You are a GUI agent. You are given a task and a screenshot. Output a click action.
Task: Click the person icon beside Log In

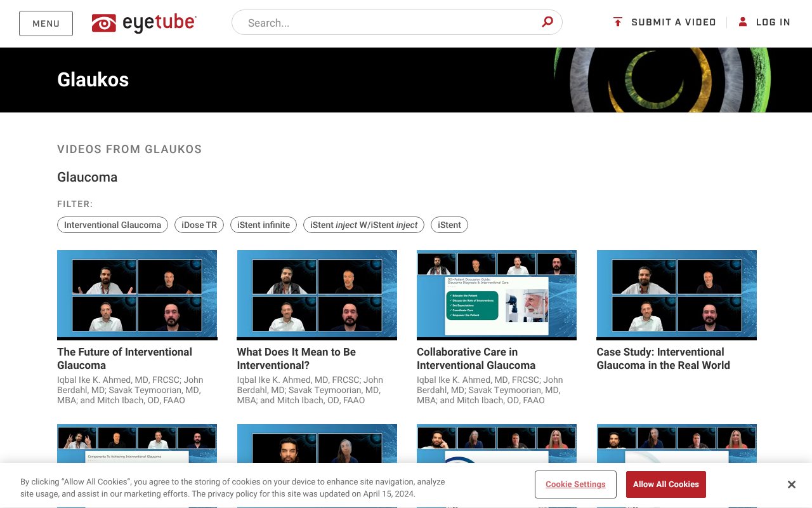click(742, 21)
